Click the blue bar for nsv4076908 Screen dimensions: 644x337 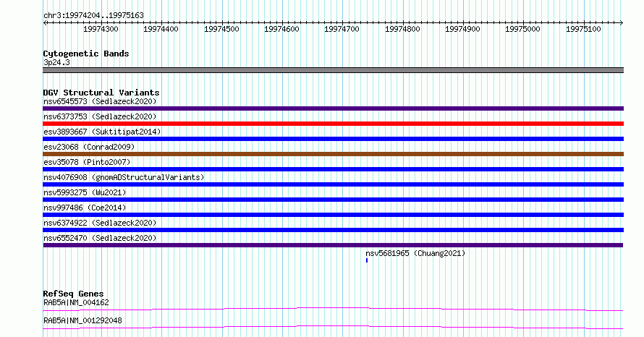pos(333,184)
